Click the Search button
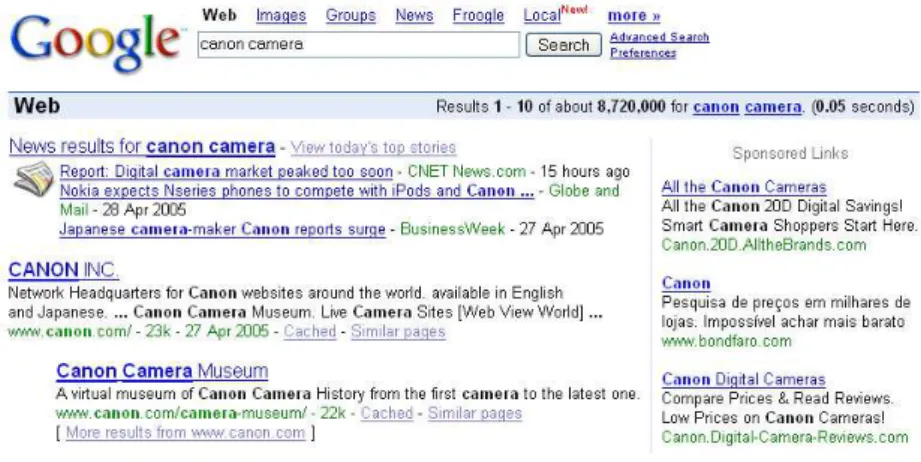 coord(563,45)
